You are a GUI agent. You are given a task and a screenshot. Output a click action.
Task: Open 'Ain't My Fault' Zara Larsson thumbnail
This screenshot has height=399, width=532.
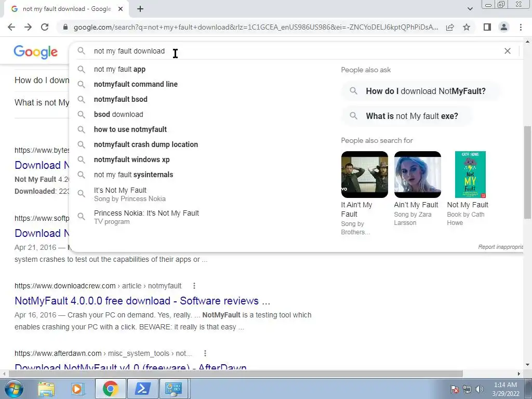[x=417, y=175]
